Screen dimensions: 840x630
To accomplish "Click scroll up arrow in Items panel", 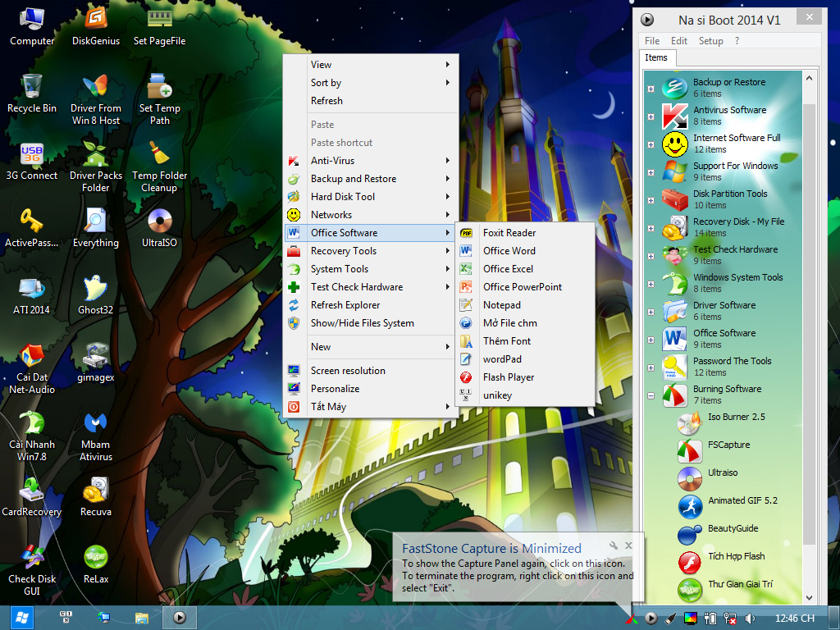I will click(809, 78).
